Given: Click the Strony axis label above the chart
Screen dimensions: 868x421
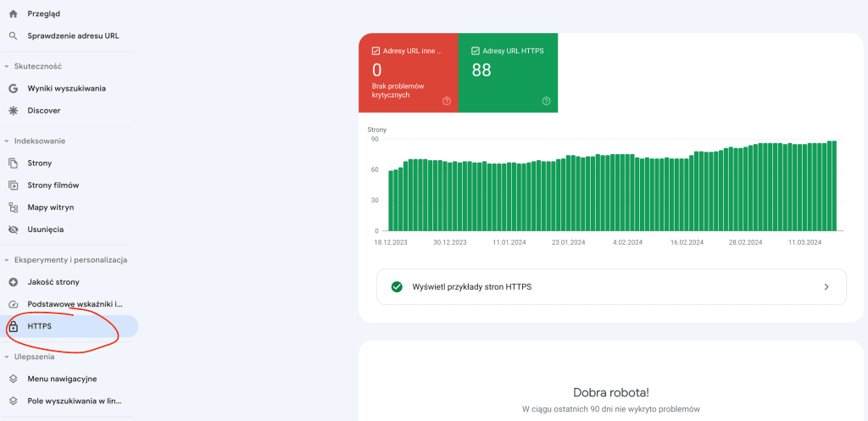Looking at the screenshot, I should click(x=377, y=130).
